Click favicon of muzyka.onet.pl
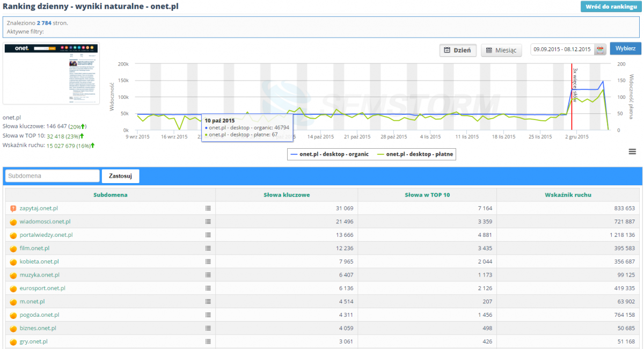Image resolution: width=644 pixels, height=349 pixels. (x=13, y=275)
